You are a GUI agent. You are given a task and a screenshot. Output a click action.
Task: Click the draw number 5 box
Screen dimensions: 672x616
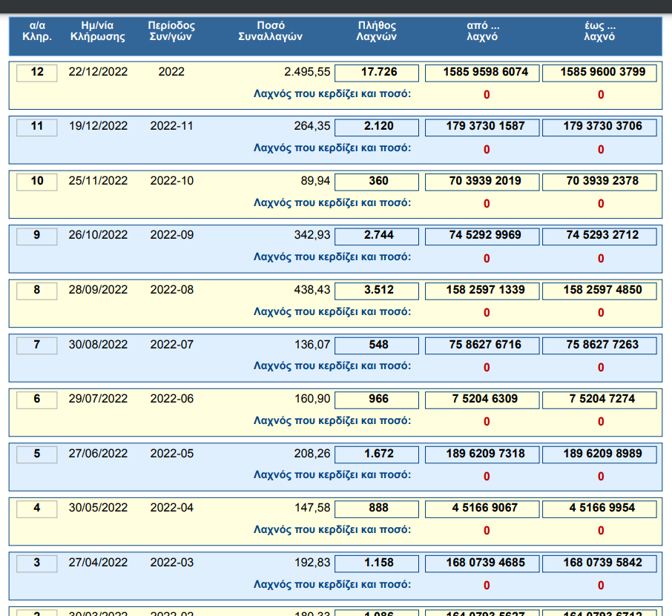pos(37,454)
